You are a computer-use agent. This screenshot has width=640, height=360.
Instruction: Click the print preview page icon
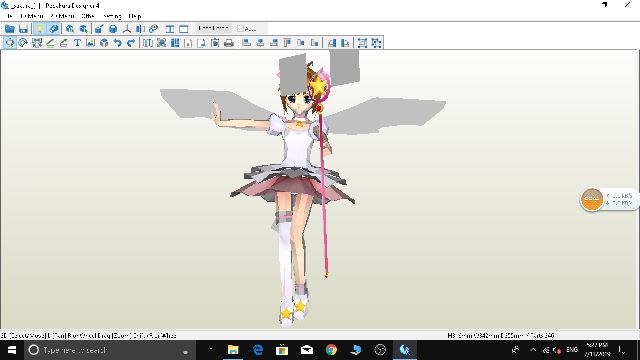[x=215, y=42]
